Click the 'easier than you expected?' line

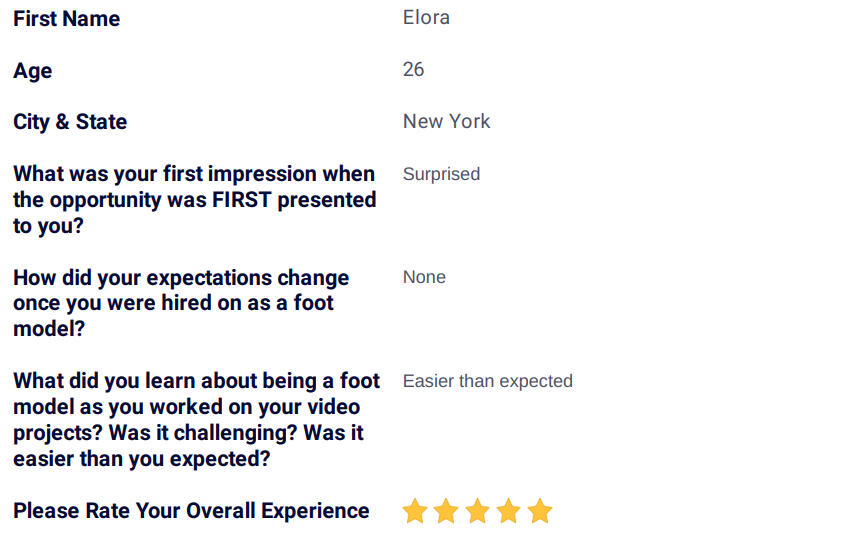click(142, 459)
